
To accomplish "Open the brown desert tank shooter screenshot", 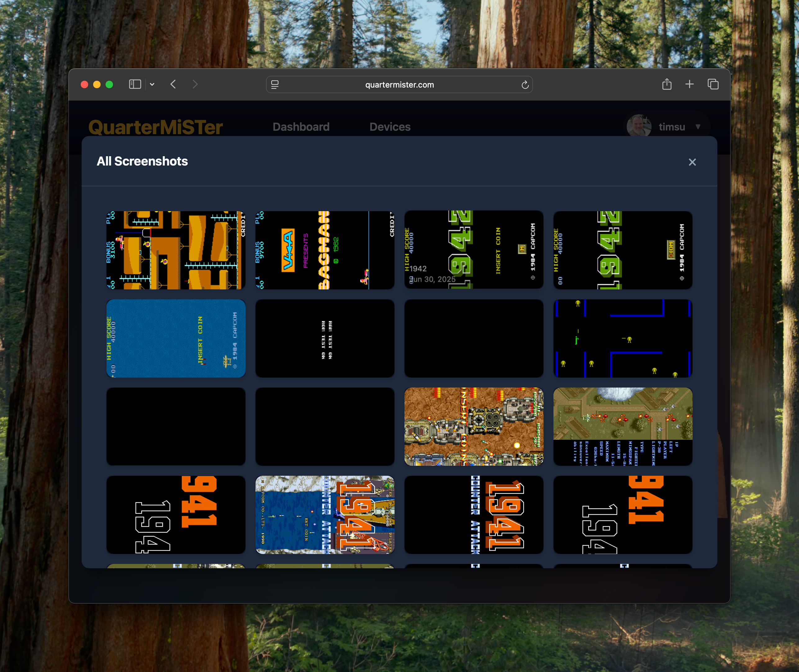I will (474, 427).
